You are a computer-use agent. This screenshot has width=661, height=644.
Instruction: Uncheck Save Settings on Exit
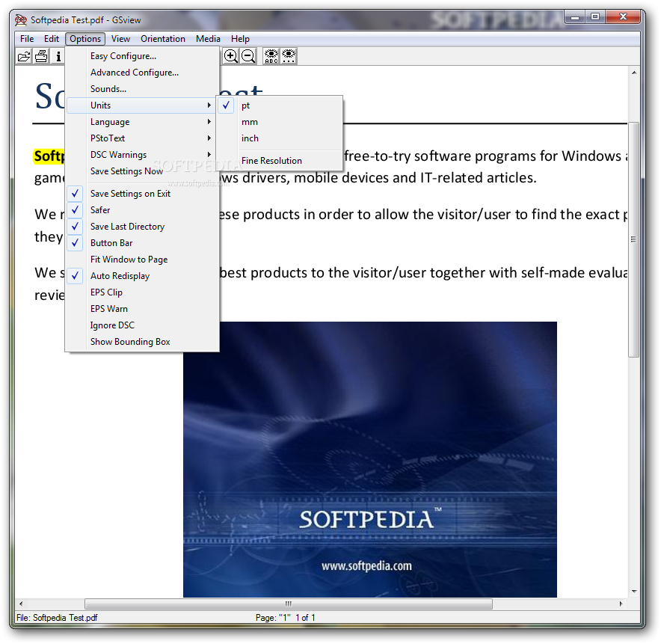143,194
